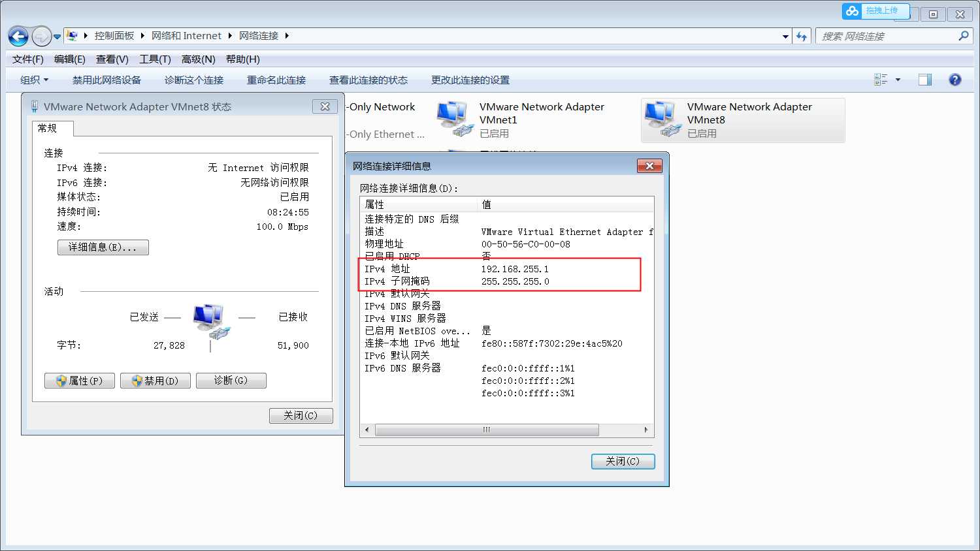
Task: Select 连接-本地 IPv6 地址 row
Action: click(507, 343)
